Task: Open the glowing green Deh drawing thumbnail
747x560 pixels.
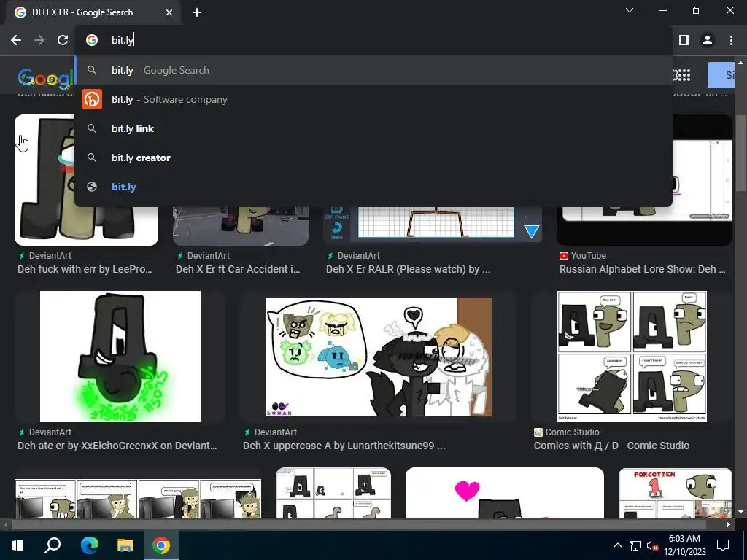Action: point(120,356)
